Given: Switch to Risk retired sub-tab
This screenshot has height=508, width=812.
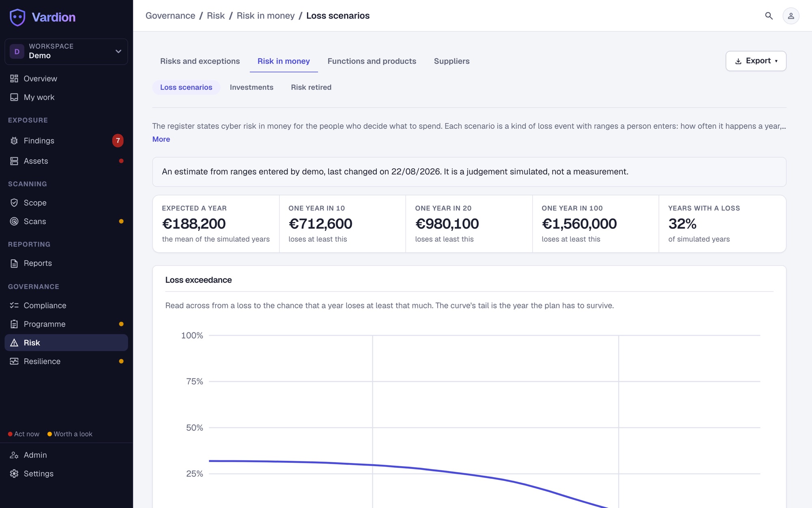Looking at the screenshot, I should [x=311, y=87].
